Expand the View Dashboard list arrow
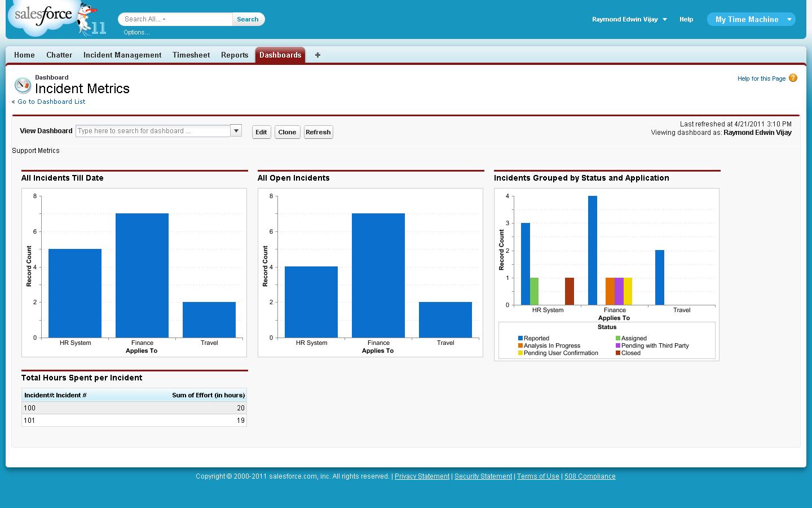 pyautogui.click(x=236, y=130)
